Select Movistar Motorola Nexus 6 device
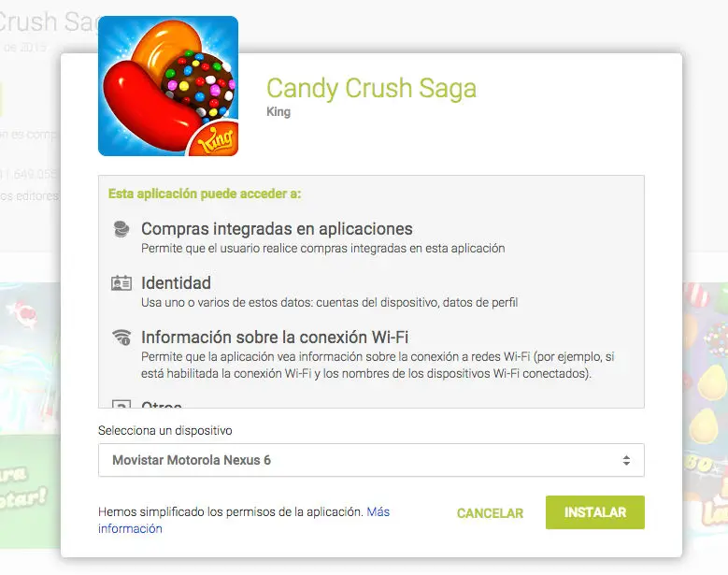Viewport: 728px width, 575px height. [x=192, y=460]
